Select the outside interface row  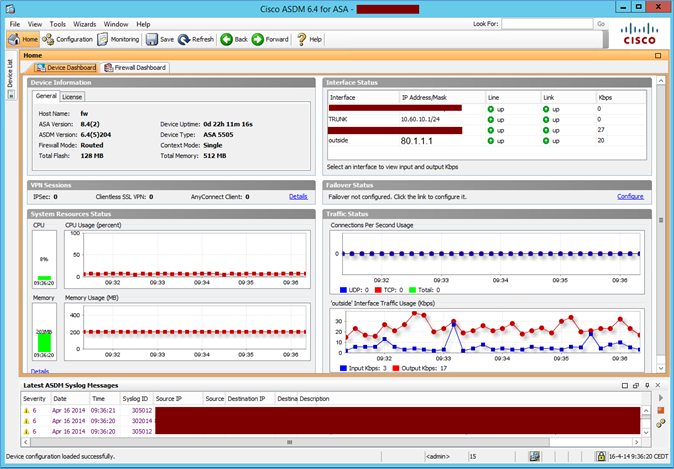tap(487, 141)
